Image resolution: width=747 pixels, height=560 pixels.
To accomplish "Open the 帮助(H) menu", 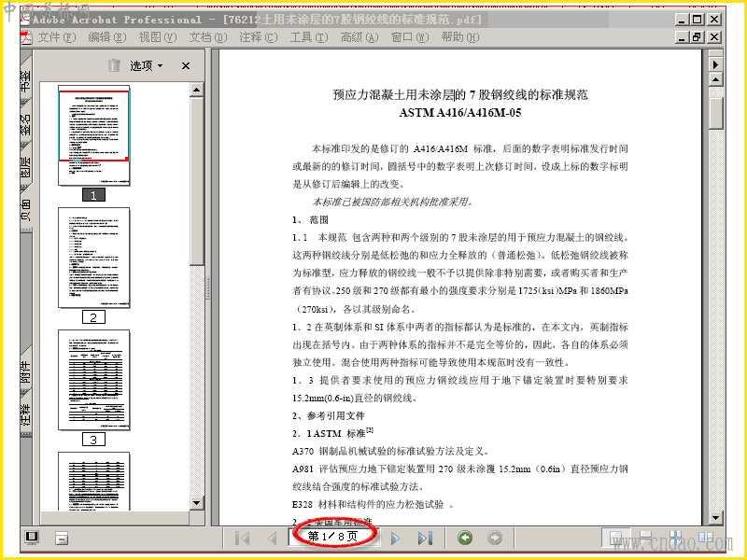I will 459,37.
